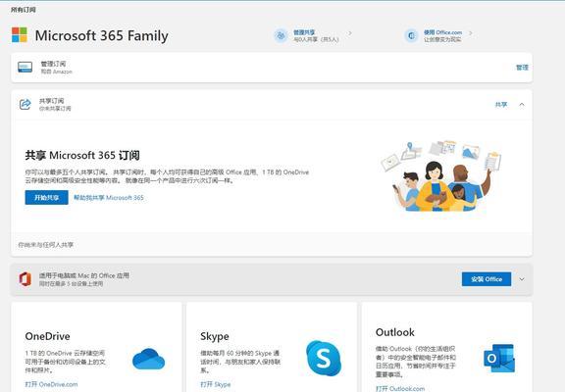Open 打开 OneDrive.com link
The image size is (565, 392).
click(x=51, y=384)
